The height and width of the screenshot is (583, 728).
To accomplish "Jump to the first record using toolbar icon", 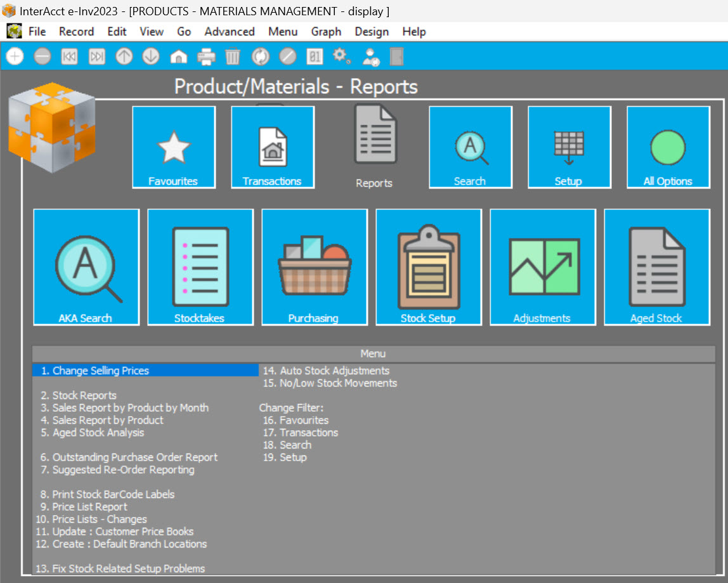I will pos(70,56).
